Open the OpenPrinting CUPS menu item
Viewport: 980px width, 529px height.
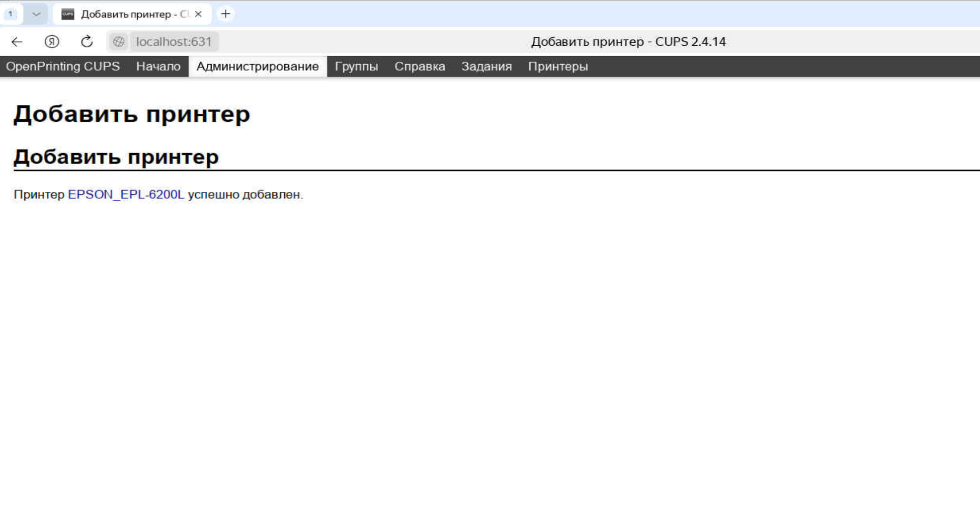coord(63,67)
